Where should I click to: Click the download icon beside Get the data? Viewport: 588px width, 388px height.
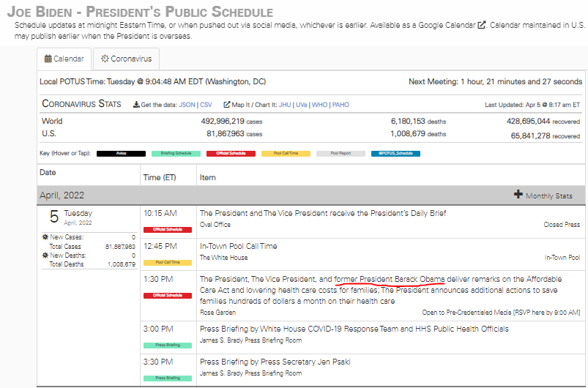pyautogui.click(x=136, y=105)
